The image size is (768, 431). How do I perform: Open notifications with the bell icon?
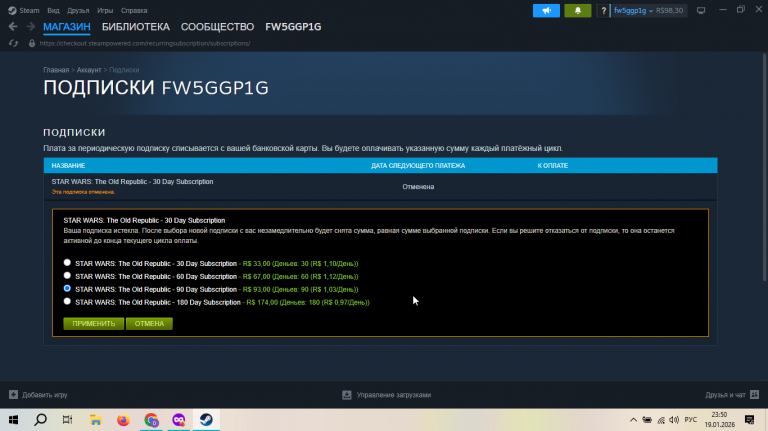coord(577,10)
